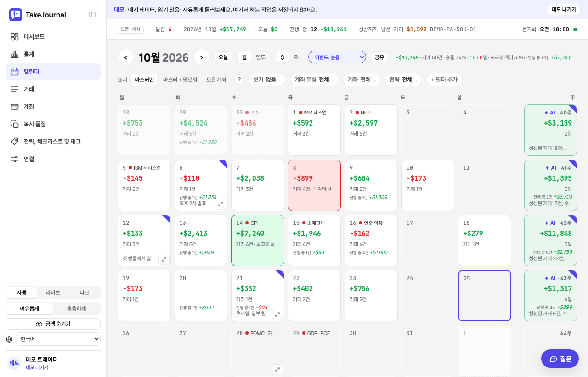Open AI week 42 summary card
This screenshot has height=377, width=588.
(550, 240)
